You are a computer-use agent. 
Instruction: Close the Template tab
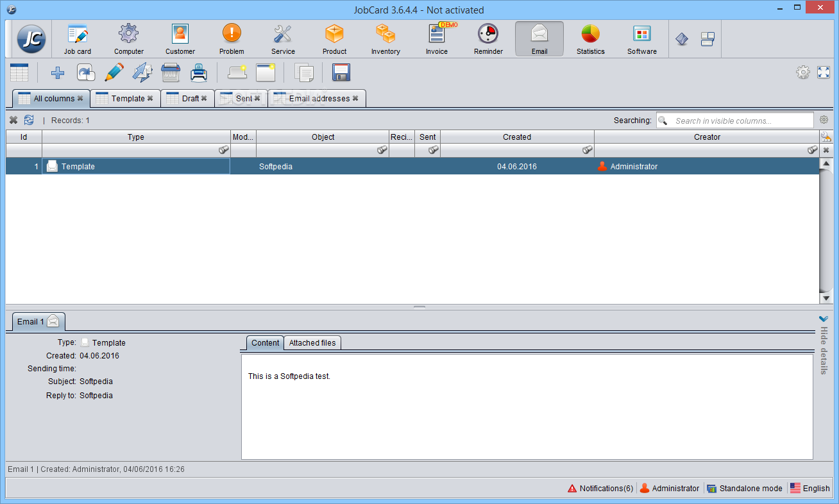click(150, 99)
